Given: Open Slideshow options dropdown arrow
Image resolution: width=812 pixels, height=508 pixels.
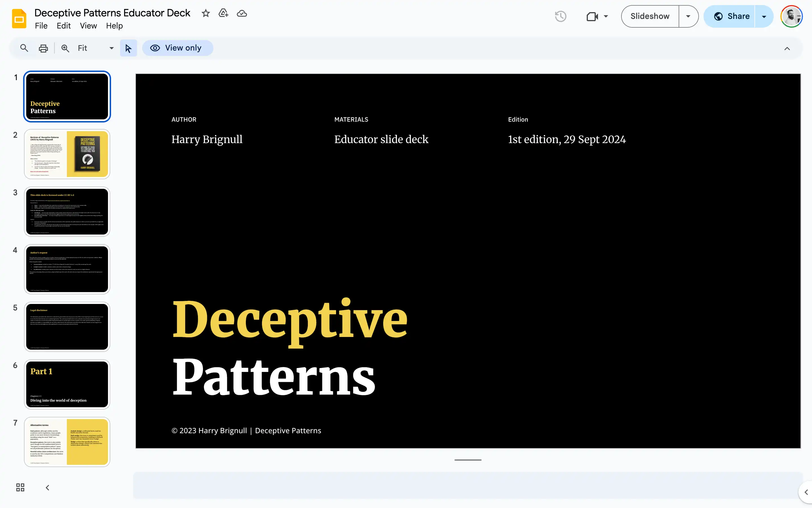Looking at the screenshot, I should tap(688, 16).
